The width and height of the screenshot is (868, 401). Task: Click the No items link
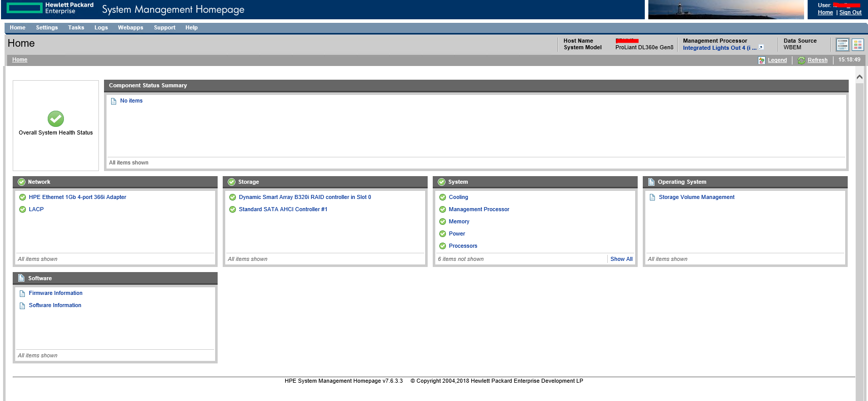[x=131, y=101]
